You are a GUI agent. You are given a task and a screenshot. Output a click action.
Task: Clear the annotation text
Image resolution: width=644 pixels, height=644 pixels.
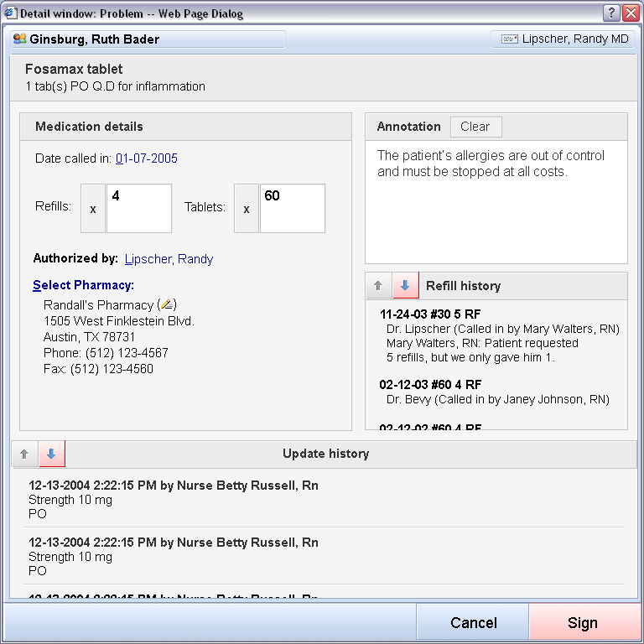click(x=475, y=127)
